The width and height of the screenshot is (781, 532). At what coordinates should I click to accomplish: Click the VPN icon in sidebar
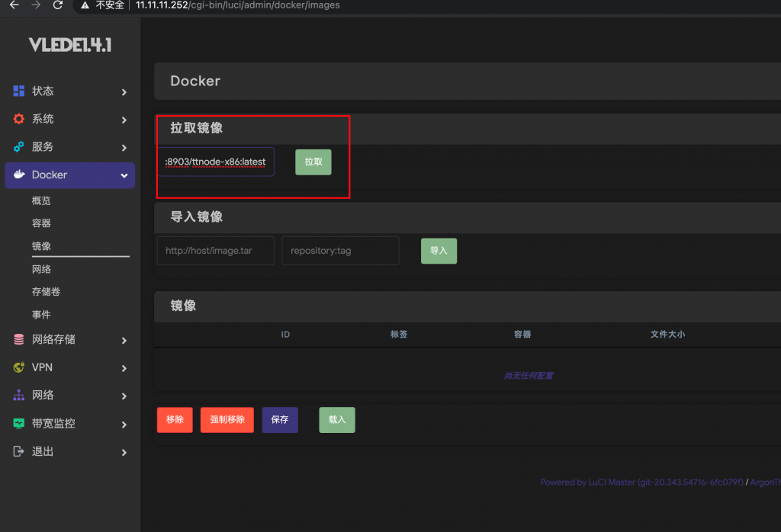pyautogui.click(x=19, y=367)
